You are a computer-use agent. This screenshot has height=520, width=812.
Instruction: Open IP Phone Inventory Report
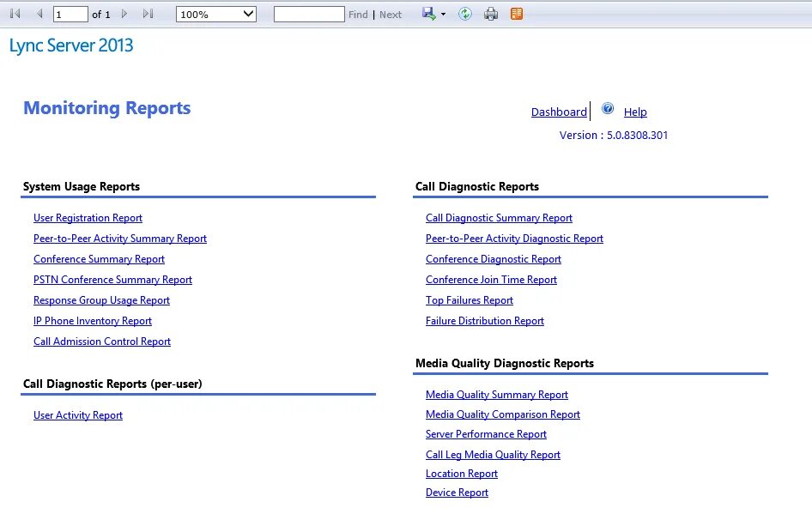click(x=93, y=321)
